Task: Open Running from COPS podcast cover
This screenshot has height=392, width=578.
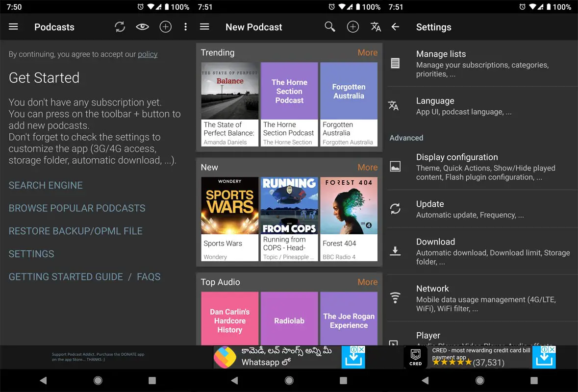Action: coord(289,205)
